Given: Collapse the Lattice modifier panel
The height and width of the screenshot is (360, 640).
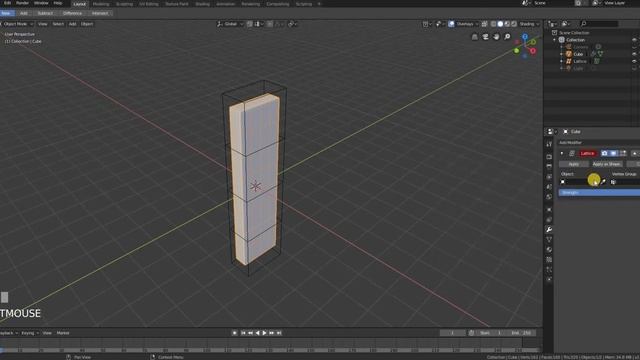Looking at the screenshot, I should (x=562, y=153).
